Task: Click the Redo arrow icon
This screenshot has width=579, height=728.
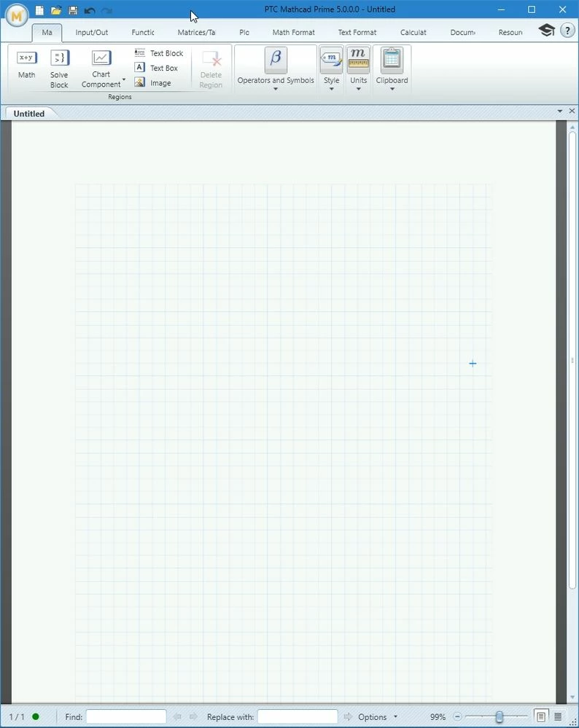Action: pos(107,10)
